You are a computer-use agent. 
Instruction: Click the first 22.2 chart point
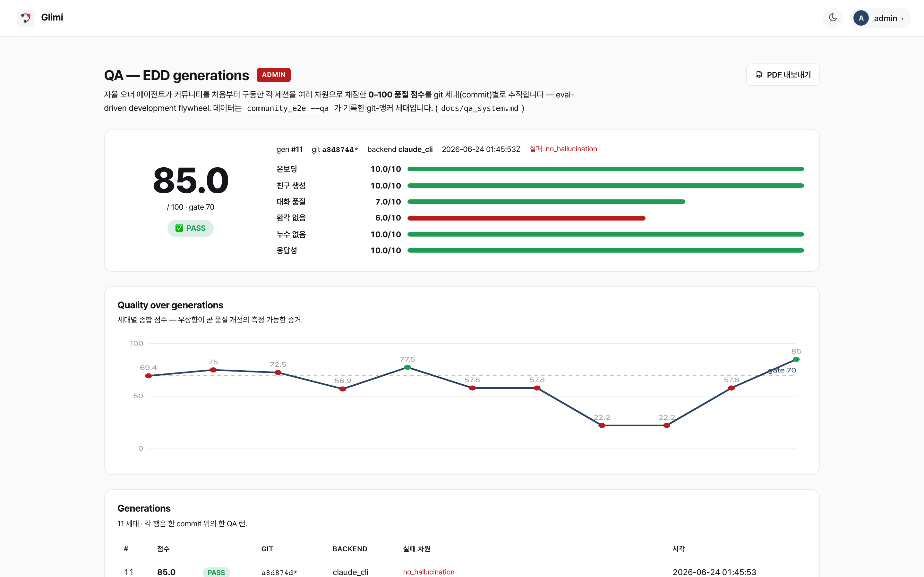pyautogui.click(x=602, y=425)
